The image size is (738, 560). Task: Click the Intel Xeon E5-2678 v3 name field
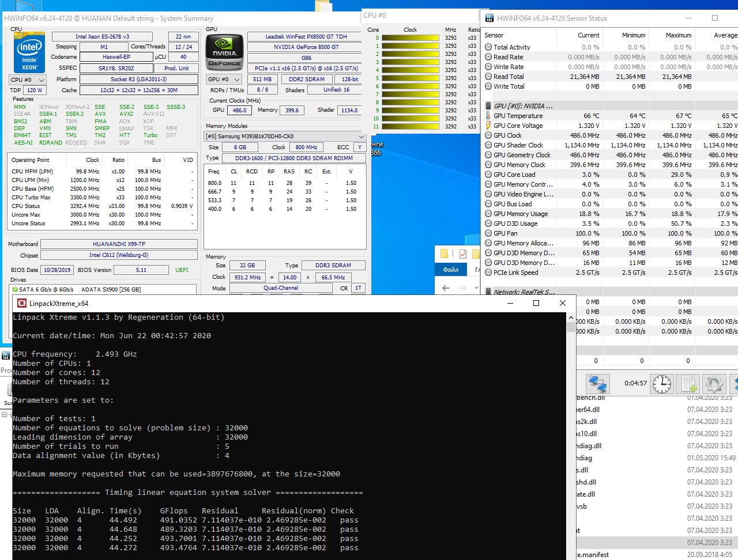point(102,36)
